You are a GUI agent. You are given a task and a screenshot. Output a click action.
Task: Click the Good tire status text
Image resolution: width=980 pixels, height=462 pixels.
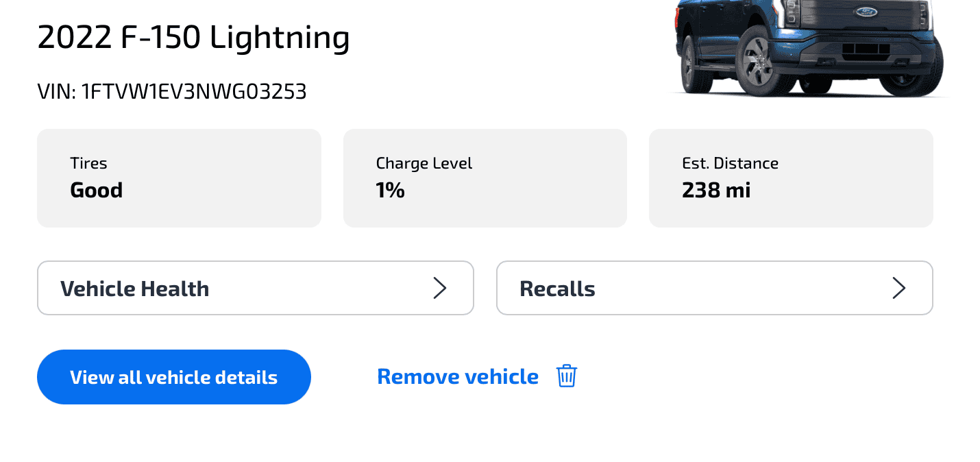[x=96, y=190]
